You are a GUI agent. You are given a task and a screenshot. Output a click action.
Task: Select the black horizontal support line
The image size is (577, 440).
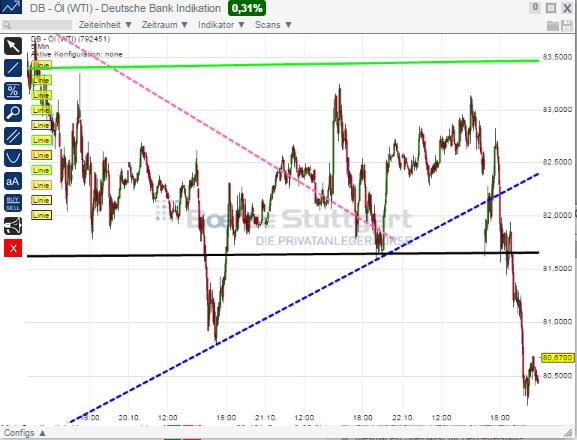283,254
